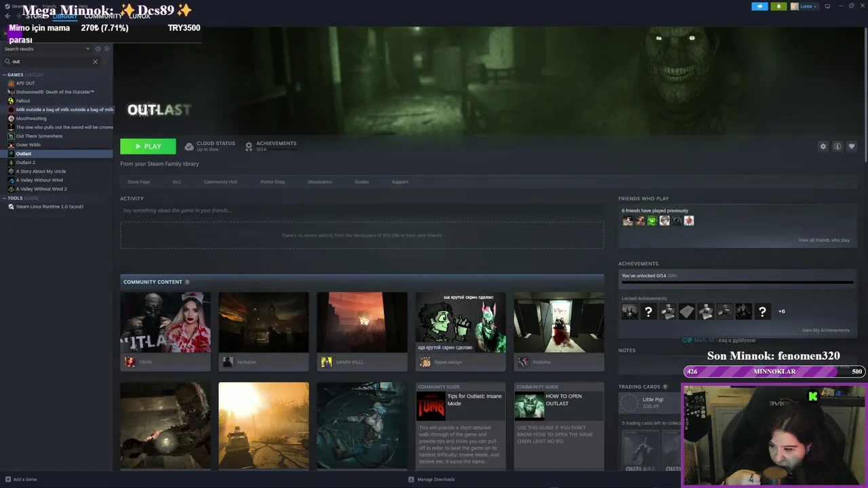
Task: Collapse the TOOLS category
Action: click(4, 198)
